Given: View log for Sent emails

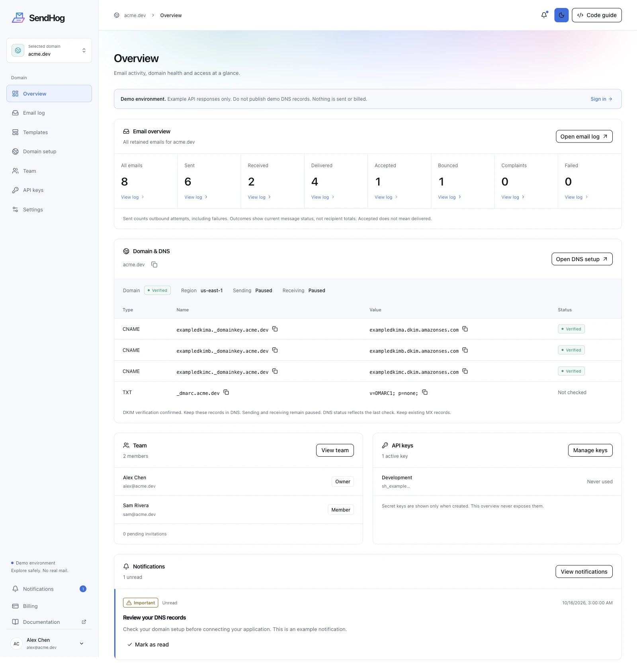Looking at the screenshot, I should [196, 197].
